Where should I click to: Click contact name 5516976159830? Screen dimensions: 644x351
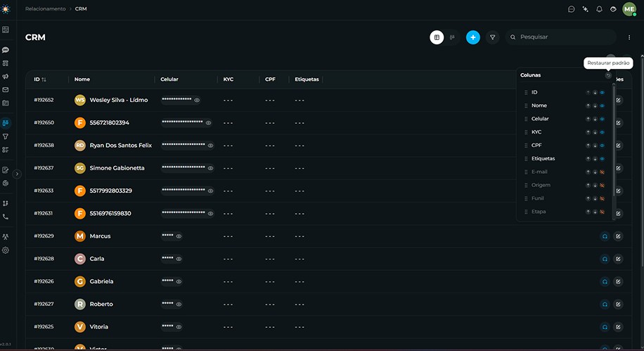click(x=110, y=213)
